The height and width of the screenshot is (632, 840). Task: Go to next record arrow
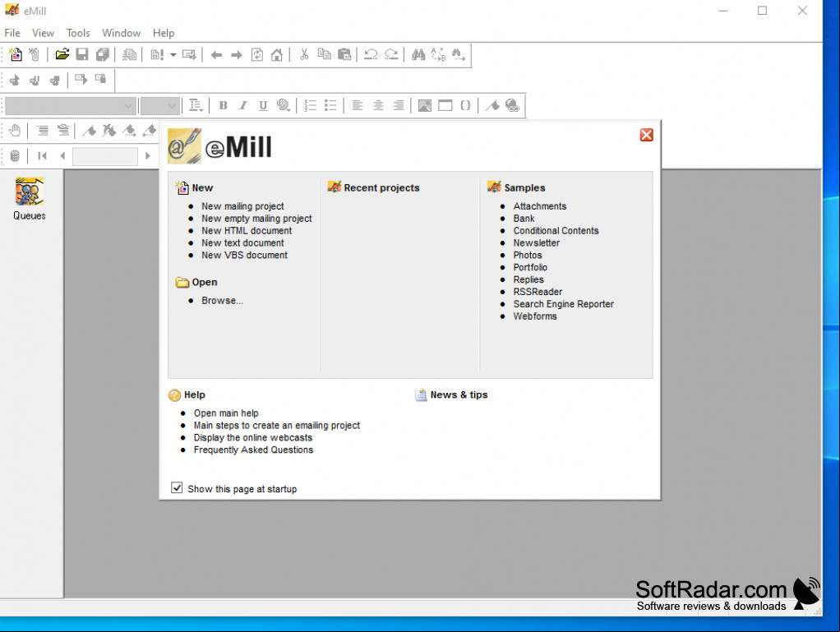[148, 156]
